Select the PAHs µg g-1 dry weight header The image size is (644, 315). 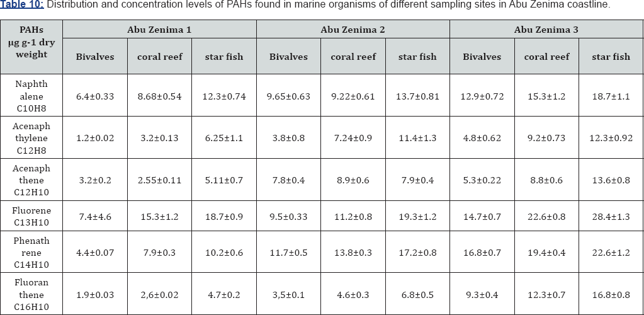31,42
